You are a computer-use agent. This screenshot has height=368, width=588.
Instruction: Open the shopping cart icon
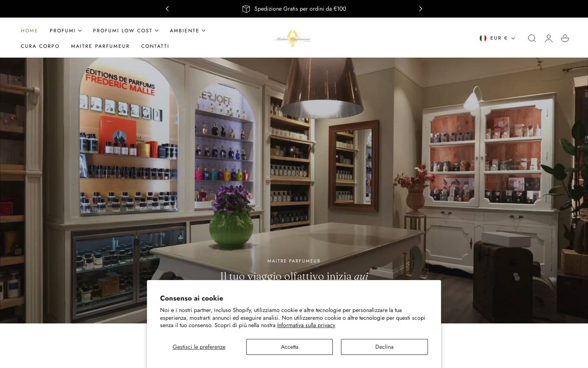(565, 38)
